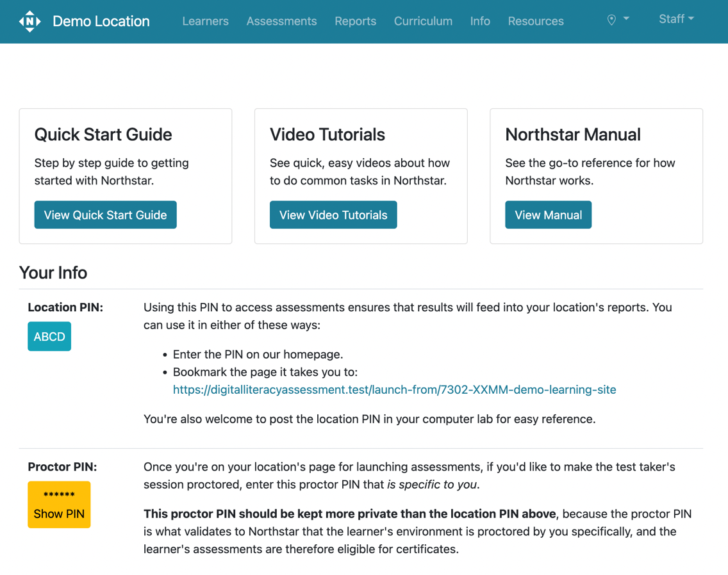Image resolution: width=728 pixels, height=575 pixels.
Task: Open the Resources menu item
Action: (x=536, y=21)
